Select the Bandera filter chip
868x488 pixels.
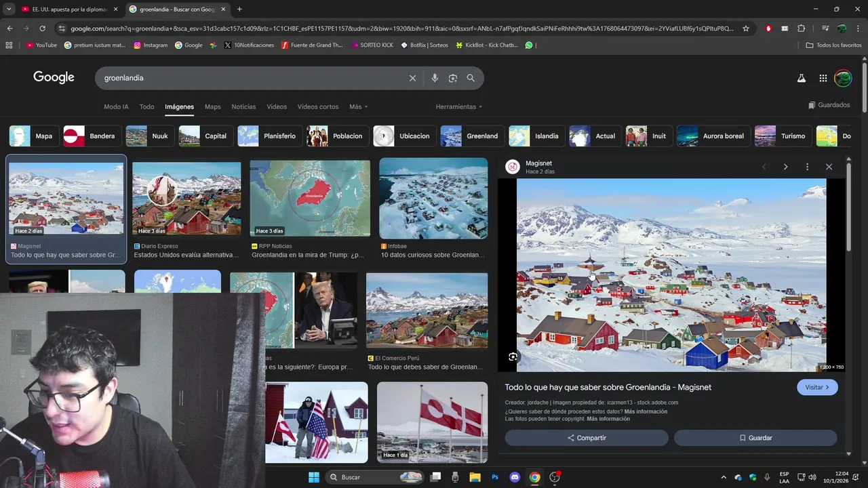[x=91, y=136]
